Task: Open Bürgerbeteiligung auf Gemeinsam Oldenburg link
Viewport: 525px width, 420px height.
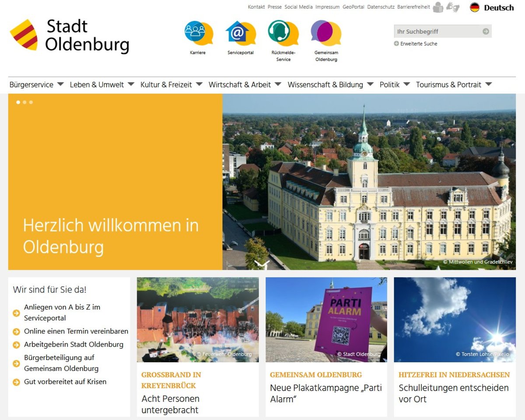Action: [61, 363]
